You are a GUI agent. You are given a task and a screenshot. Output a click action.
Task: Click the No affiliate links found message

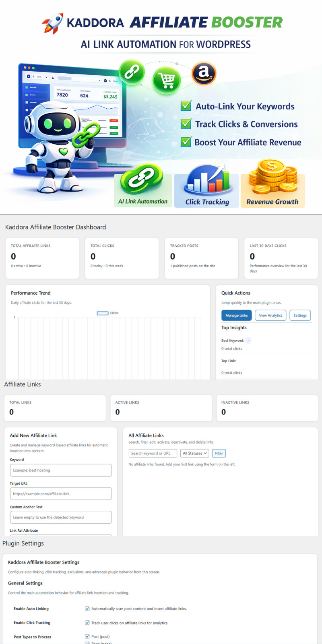(x=182, y=464)
